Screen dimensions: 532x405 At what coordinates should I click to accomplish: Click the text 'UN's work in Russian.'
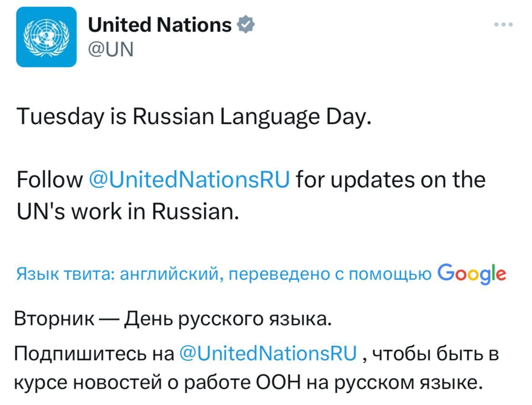click(x=128, y=212)
